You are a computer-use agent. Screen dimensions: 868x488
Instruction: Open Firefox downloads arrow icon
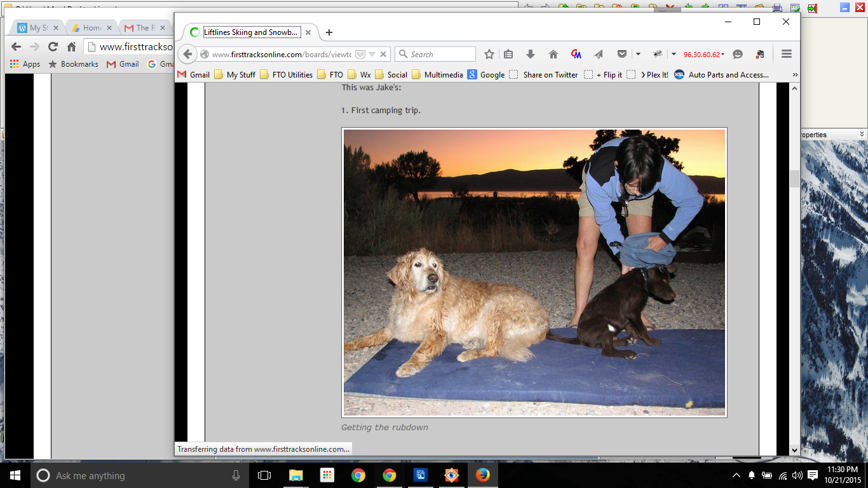[531, 54]
